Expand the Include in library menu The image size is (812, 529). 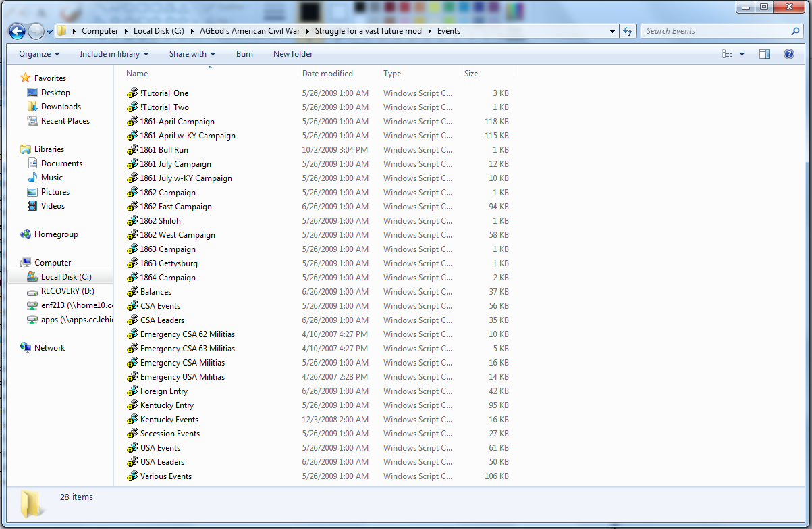(x=113, y=54)
